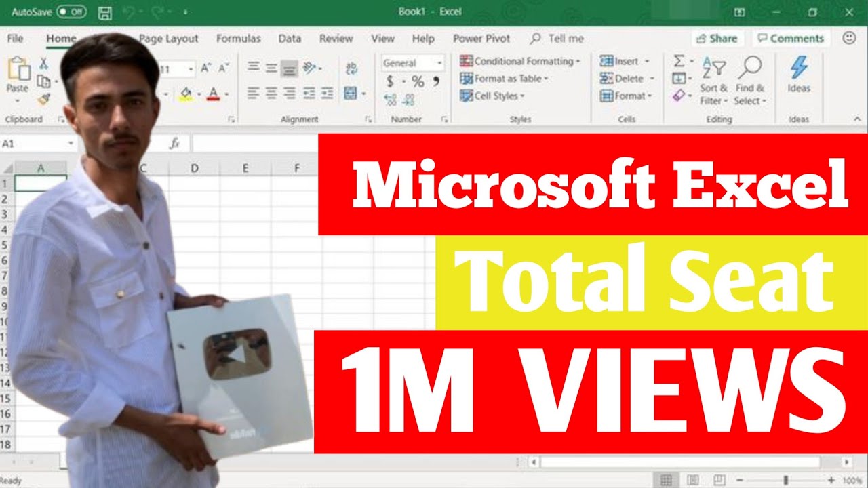Click the Accounting dollar format icon
868x488 pixels.
390,81
